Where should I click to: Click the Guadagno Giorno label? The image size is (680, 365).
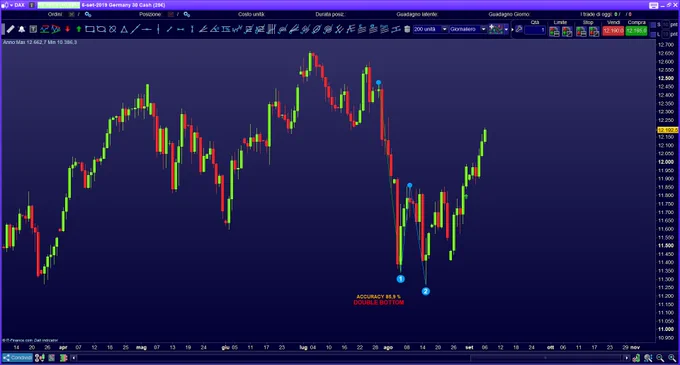pyautogui.click(x=509, y=14)
